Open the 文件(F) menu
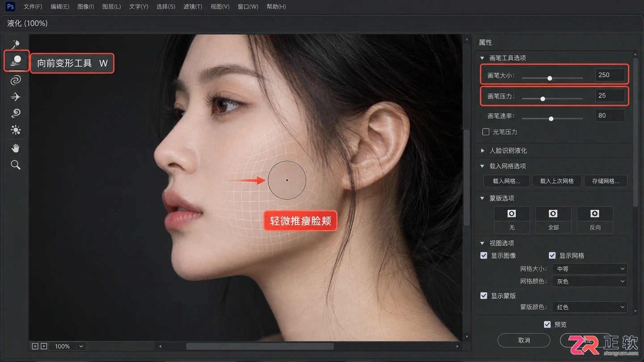The height and width of the screenshot is (362, 644). point(33,7)
